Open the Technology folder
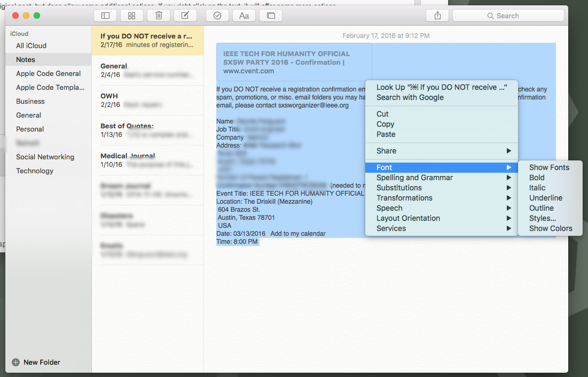Screen dimensions: 588x377 (x=49, y=171)
